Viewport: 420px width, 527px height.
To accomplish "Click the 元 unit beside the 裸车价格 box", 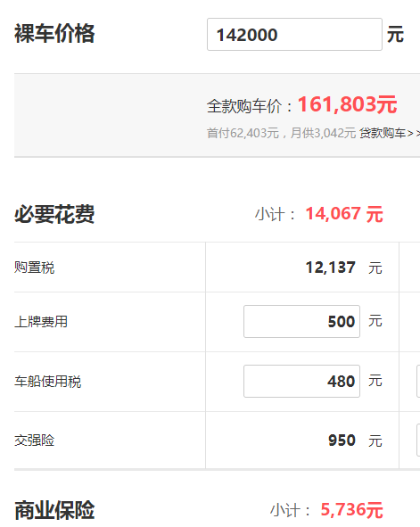I will click(x=395, y=34).
